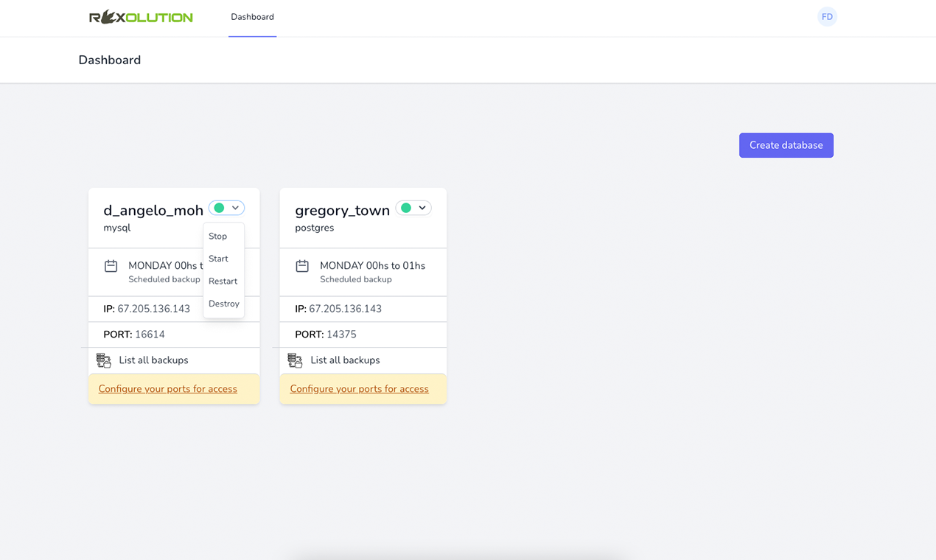This screenshot has height=560, width=936.
Task: Click backups icon on d_angelo_moh card
Action: [x=104, y=360]
